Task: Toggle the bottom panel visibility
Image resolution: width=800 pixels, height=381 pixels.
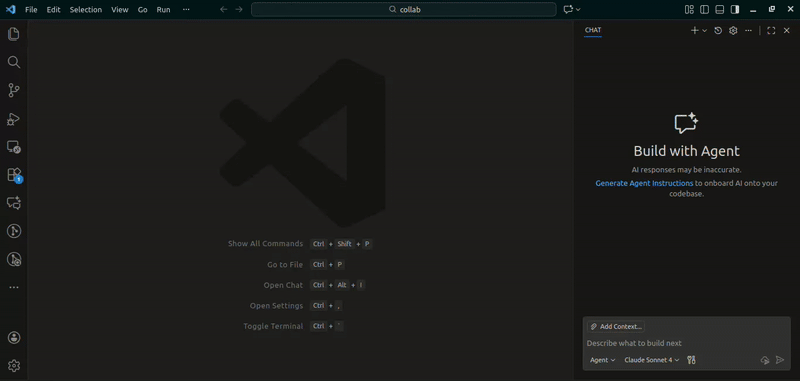Action: pos(720,9)
